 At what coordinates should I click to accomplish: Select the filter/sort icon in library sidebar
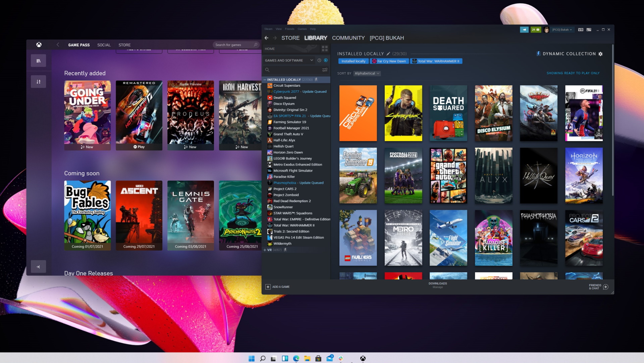point(324,71)
